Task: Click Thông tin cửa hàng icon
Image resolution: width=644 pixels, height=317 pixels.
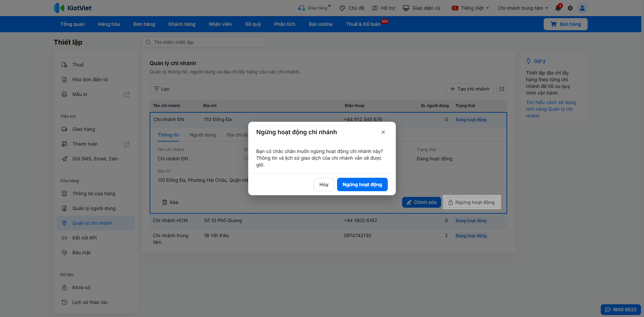Action: (x=64, y=194)
